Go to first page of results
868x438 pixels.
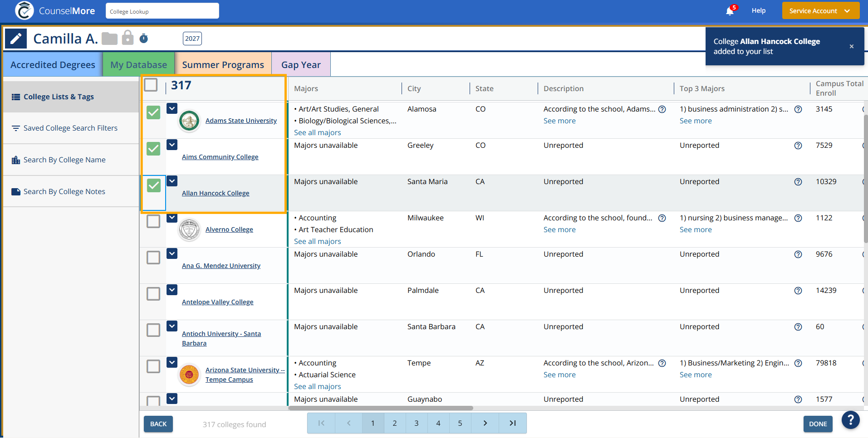pyautogui.click(x=321, y=423)
